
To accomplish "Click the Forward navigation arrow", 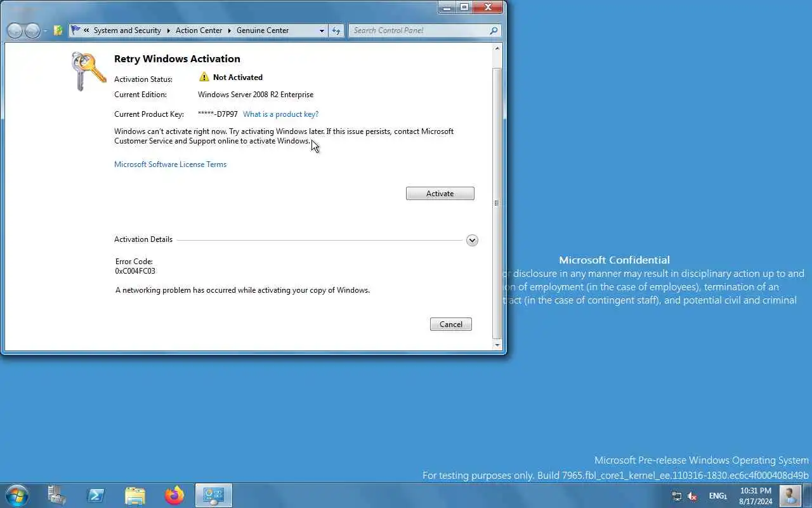I will coord(32,30).
